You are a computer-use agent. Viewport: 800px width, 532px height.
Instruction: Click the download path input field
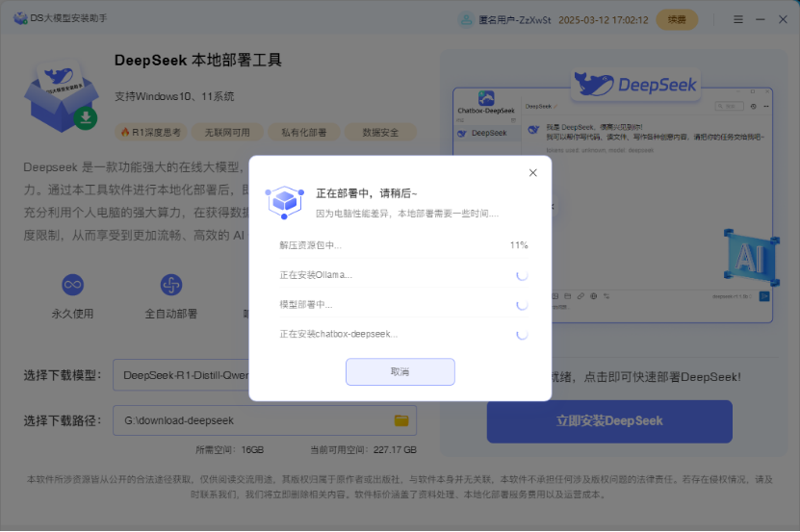pyautogui.click(x=265, y=420)
